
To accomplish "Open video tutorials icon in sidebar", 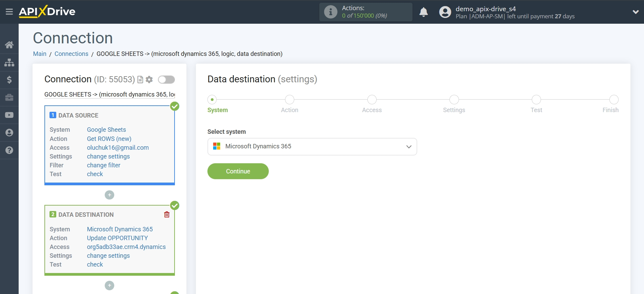I will pyautogui.click(x=9, y=115).
